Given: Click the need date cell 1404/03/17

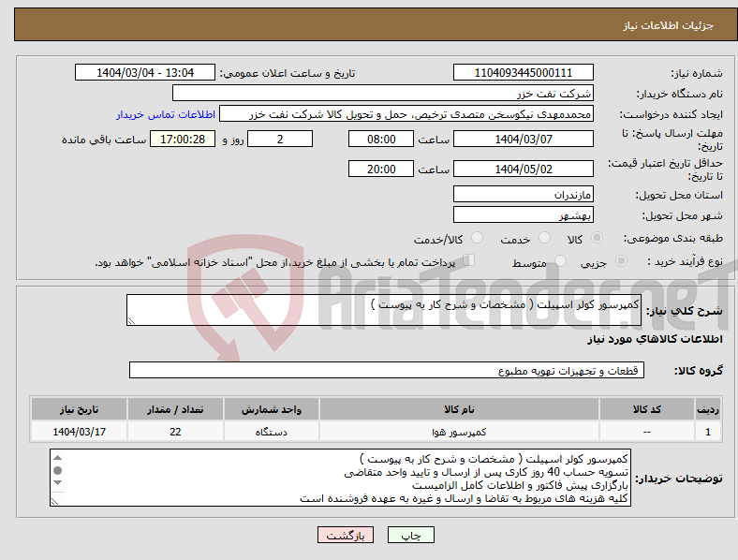Looking at the screenshot, I should [x=79, y=432].
